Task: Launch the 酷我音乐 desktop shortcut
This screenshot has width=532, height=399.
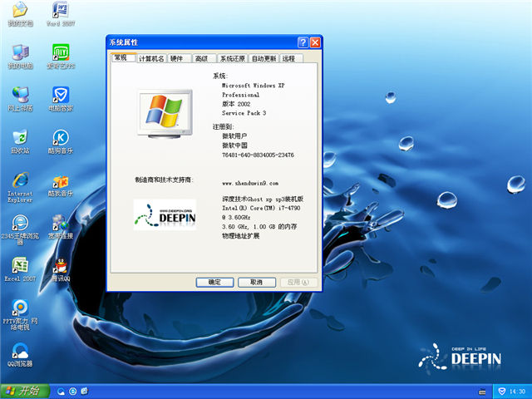Action: pos(61,186)
